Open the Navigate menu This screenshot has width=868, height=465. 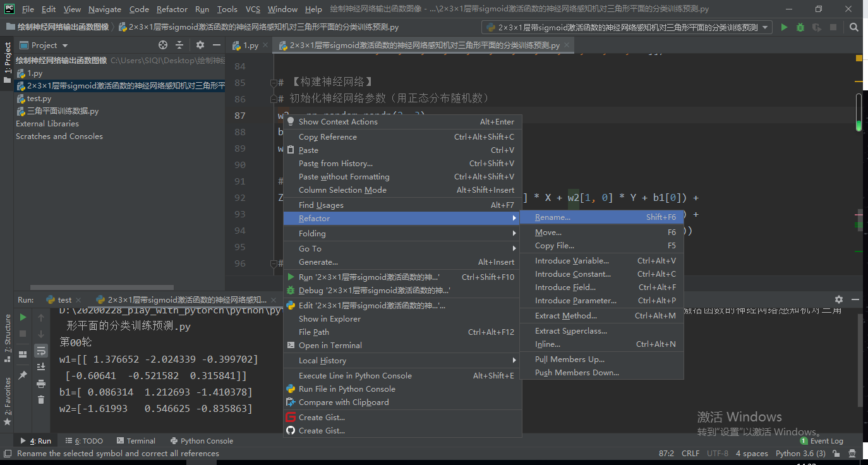point(104,9)
